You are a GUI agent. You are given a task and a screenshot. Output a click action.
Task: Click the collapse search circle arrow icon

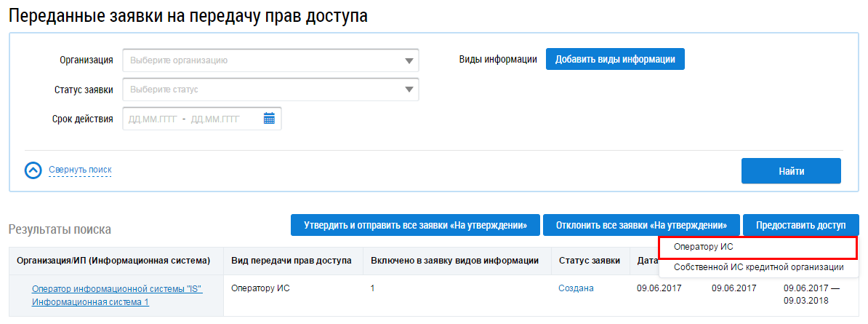coord(34,170)
